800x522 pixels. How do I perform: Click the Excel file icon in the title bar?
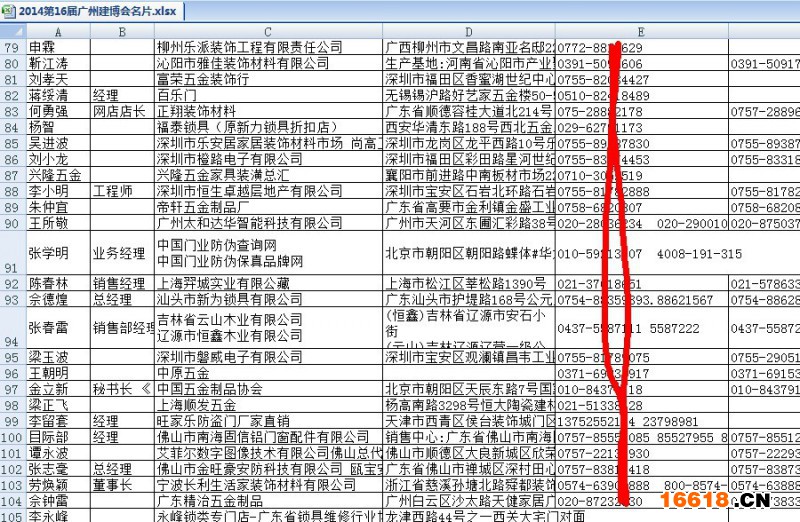[9, 11]
